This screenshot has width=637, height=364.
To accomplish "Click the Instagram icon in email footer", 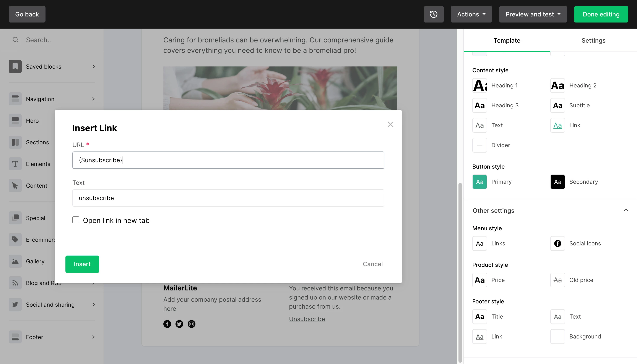I will 192,324.
